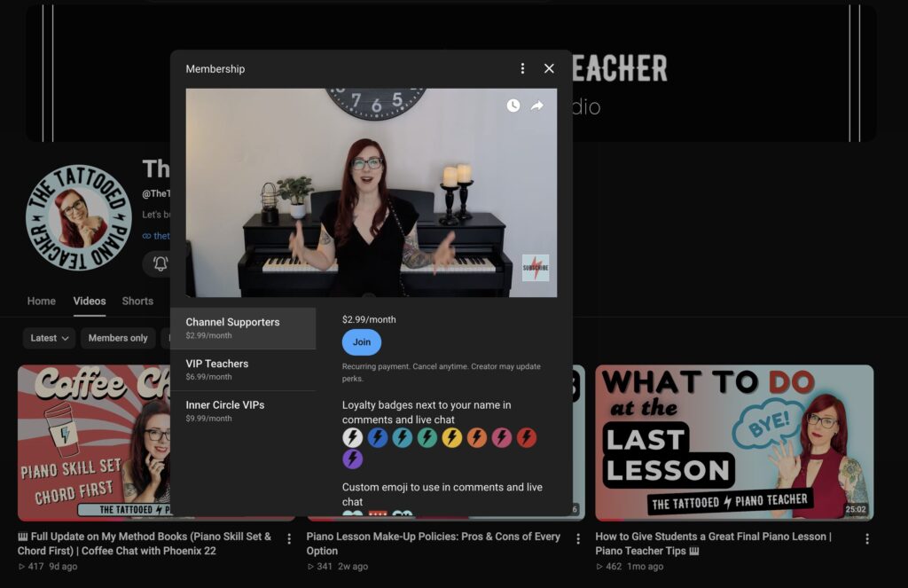The image size is (908, 588).
Task: Click the $2.99/month price text above Join
Action: coord(369,319)
